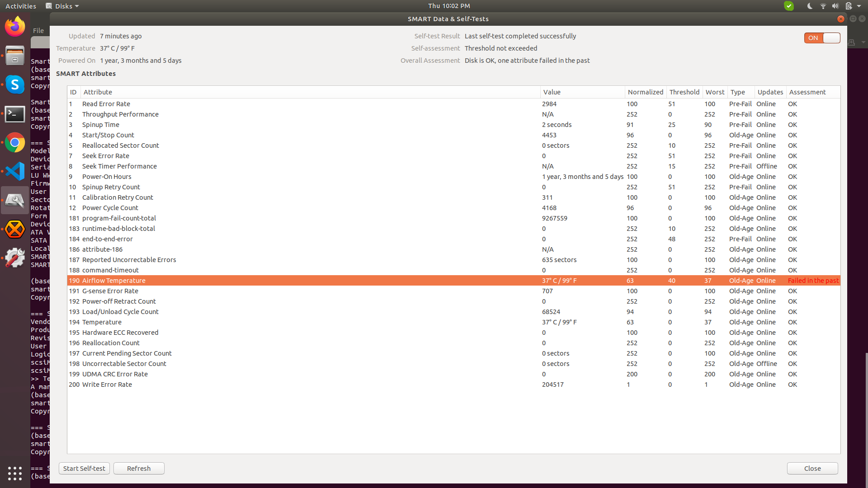Open the Disks app menu dropdown
The width and height of the screenshot is (868, 488).
tap(62, 6)
